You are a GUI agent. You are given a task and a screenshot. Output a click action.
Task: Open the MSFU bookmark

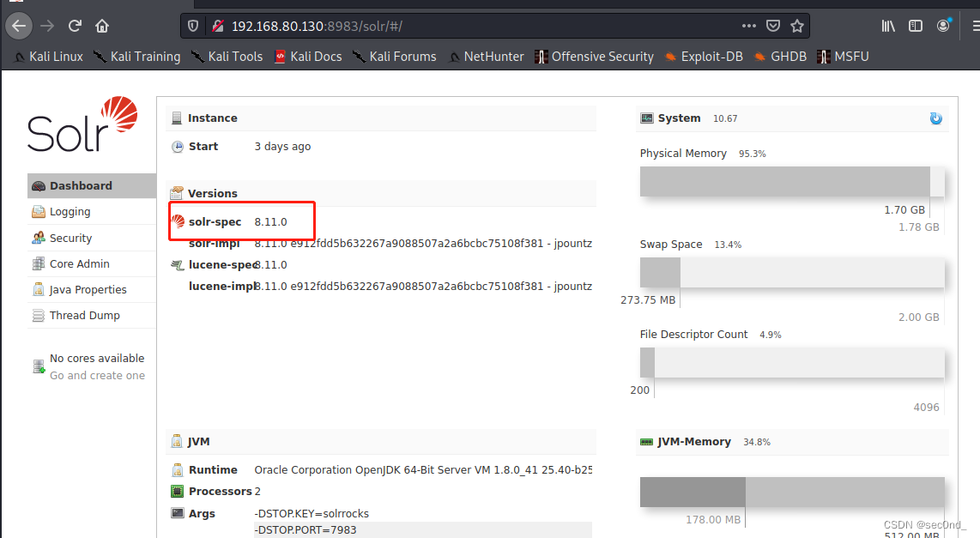pos(843,57)
